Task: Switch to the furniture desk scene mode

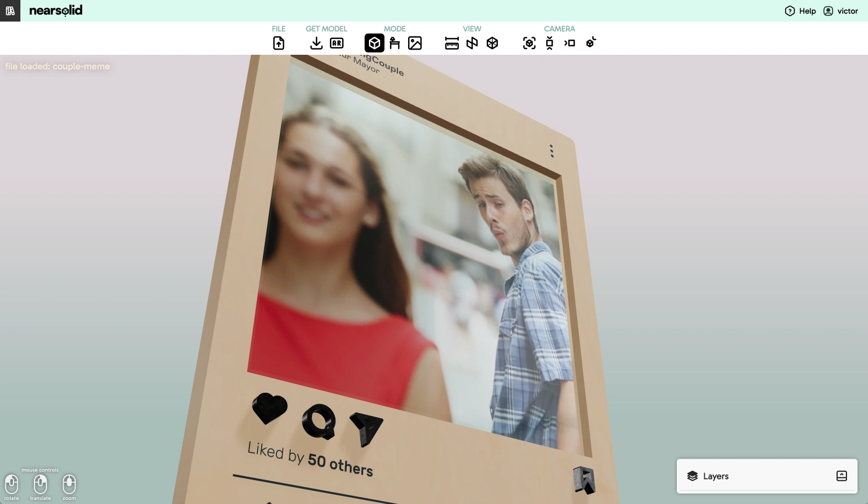Action: pos(395,43)
